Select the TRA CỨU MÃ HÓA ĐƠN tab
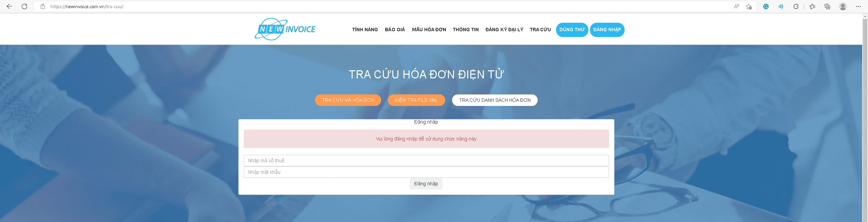The image size is (868, 222). point(348,100)
